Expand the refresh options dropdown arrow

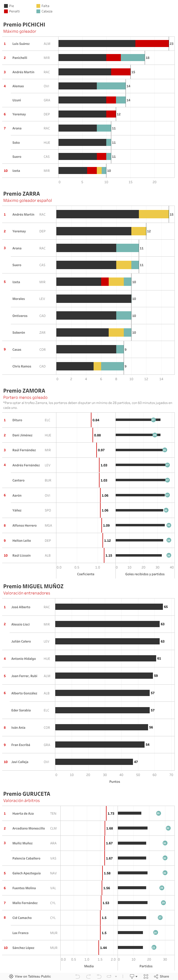[116, 976]
